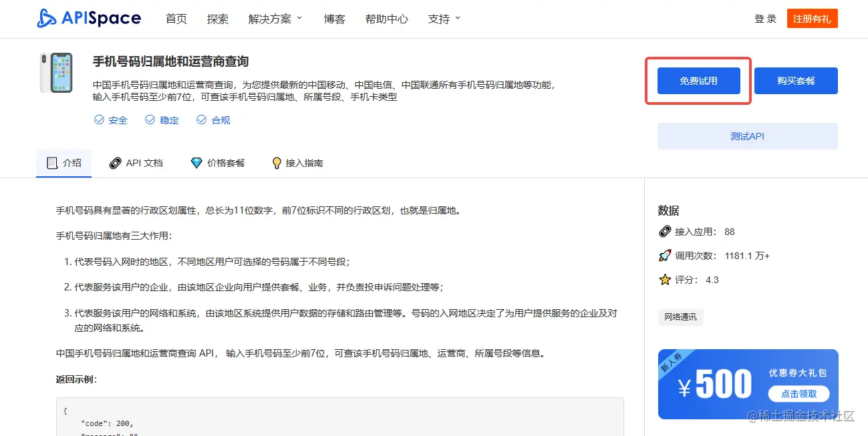The width and height of the screenshot is (868, 436).
Task: Open the 探索 nav item
Action: pos(218,19)
